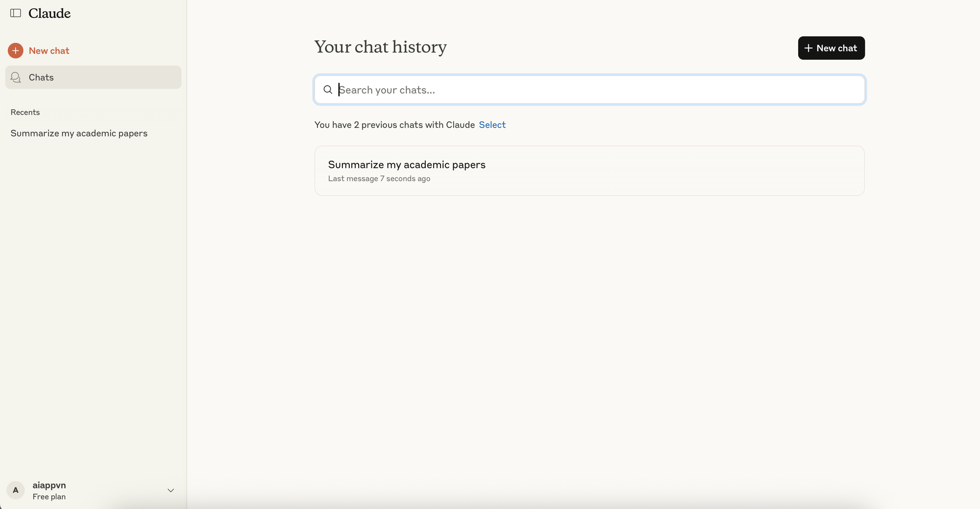Image resolution: width=980 pixels, height=509 pixels.
Task: Click the Claude logo text
Action: tap(49, 13)
